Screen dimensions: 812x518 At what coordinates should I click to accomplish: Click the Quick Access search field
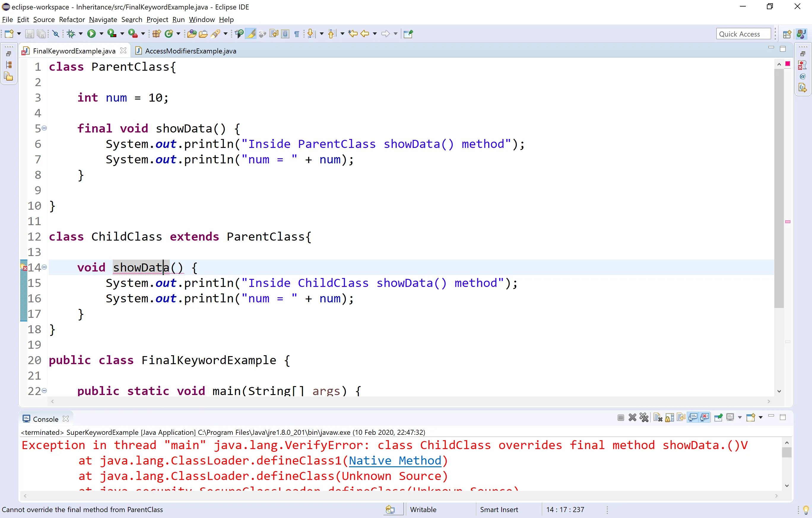click(x=743, y=34)
